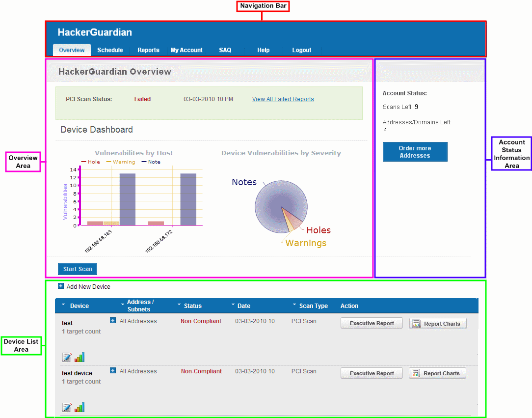Sort by the Status column header
532x418 pixels.
(x=192, y=306)
